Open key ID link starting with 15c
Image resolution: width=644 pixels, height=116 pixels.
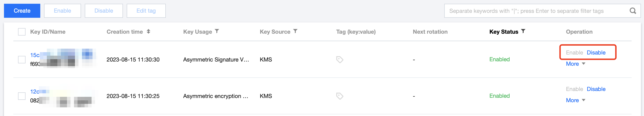pos(35,55)
